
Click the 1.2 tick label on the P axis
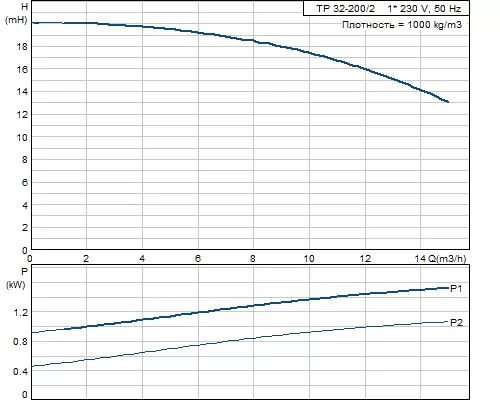point(20,313)
